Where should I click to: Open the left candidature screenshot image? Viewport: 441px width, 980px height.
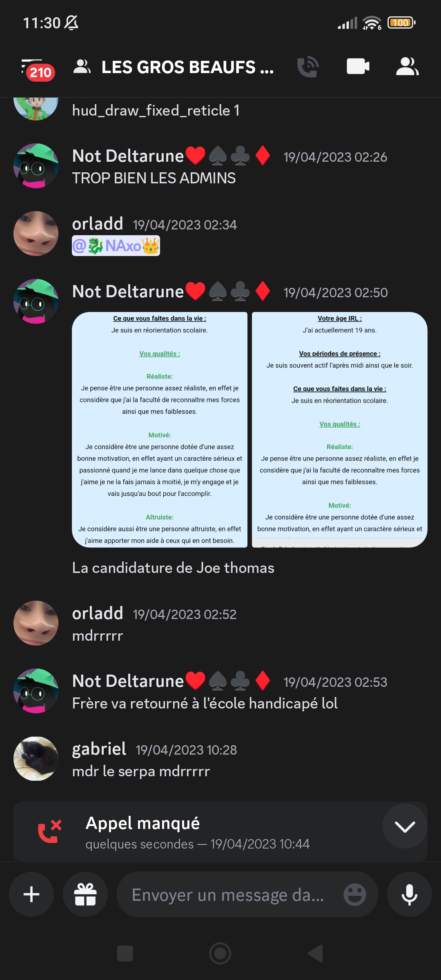pyautogui.click(x=160, y=430)
